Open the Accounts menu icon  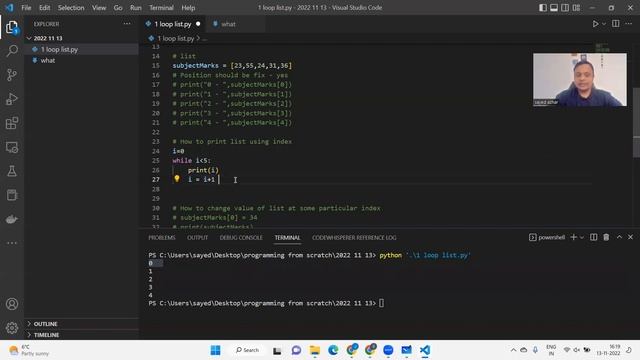tap(12, 304)
